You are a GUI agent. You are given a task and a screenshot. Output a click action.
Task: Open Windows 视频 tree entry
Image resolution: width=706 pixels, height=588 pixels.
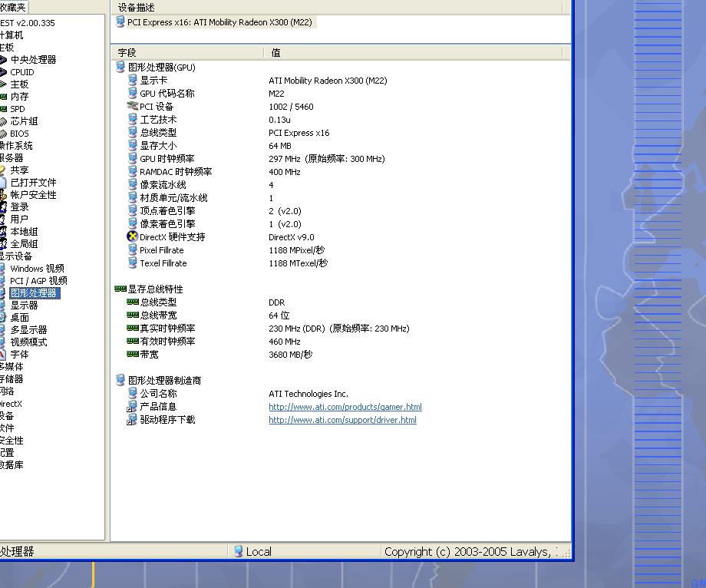[x=37, y=269]
